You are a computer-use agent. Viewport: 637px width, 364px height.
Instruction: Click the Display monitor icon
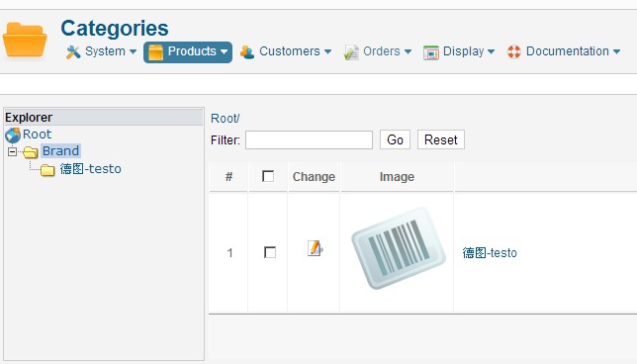tap(431, 52)
